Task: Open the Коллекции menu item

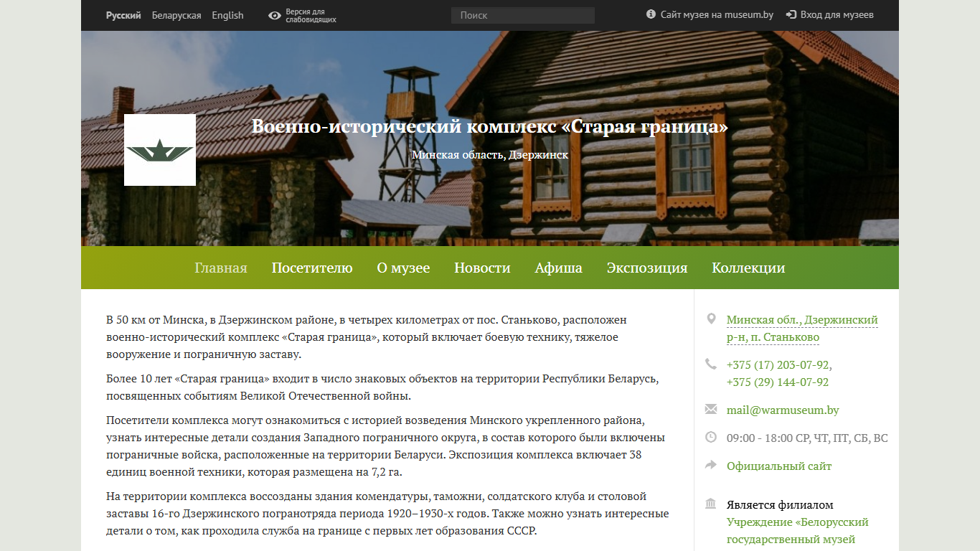Action: pos(748,268)
